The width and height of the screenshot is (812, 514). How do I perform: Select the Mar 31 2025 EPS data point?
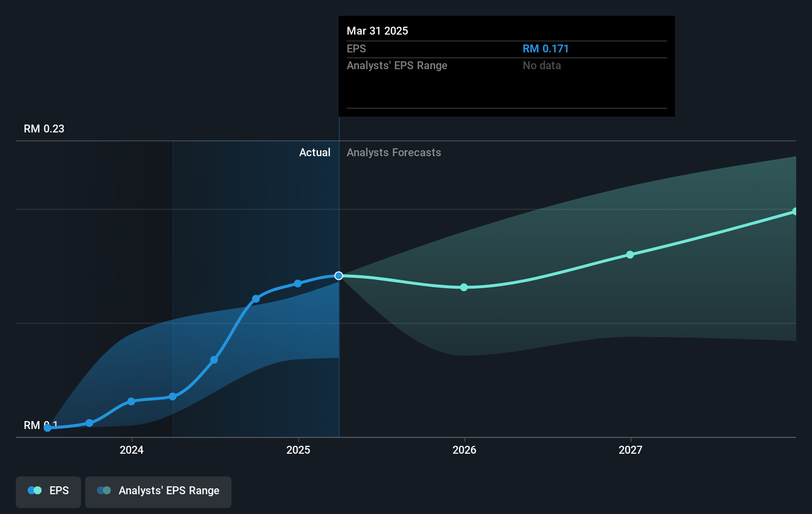pyautogui.click(x=339, y=276)
